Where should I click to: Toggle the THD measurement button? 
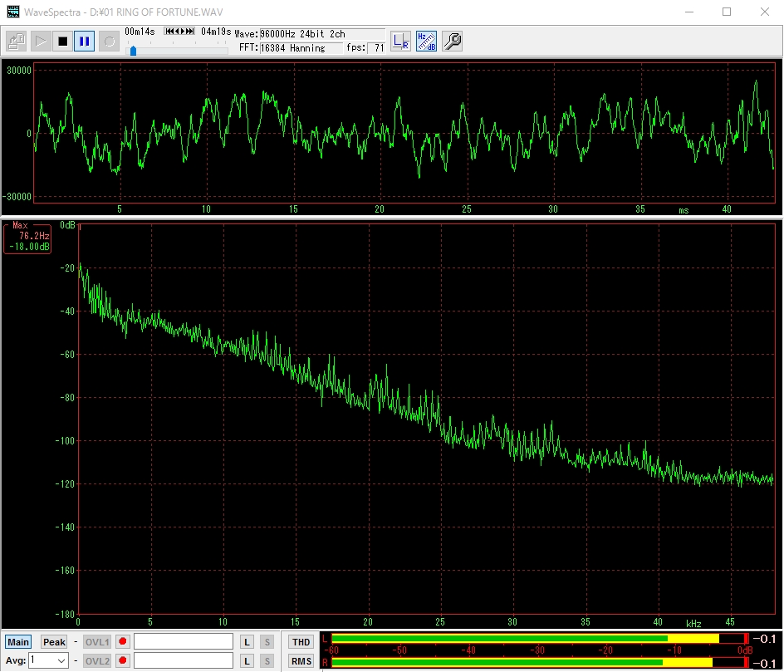click(x=301, y=642)
